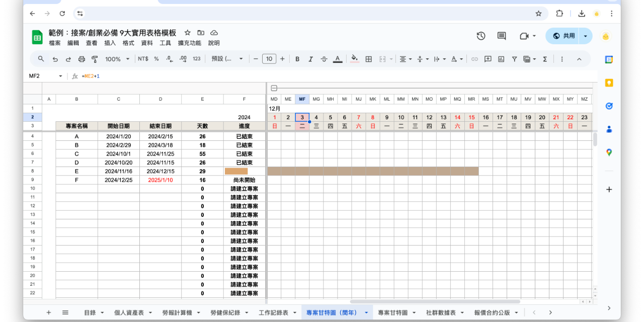Open Chrome extensions puzzle icon
The image size is (644, 322).
pos(559,14)
